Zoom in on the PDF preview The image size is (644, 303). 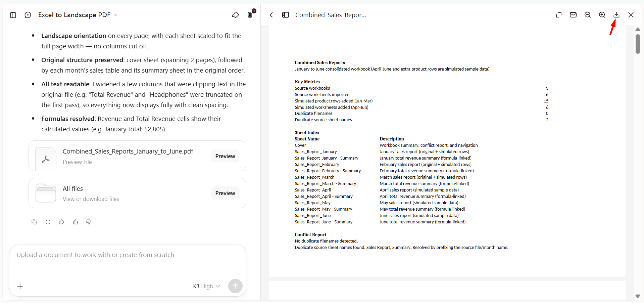point(602,15)
